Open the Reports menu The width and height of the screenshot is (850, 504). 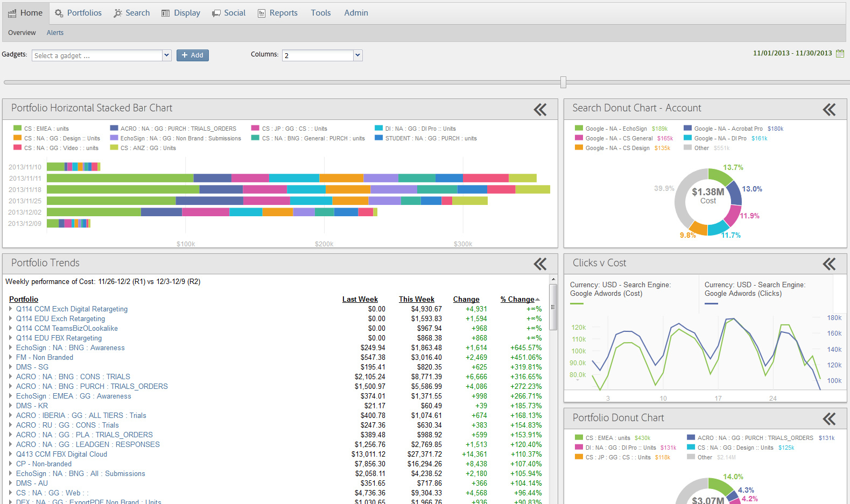[x=278, y=13]
